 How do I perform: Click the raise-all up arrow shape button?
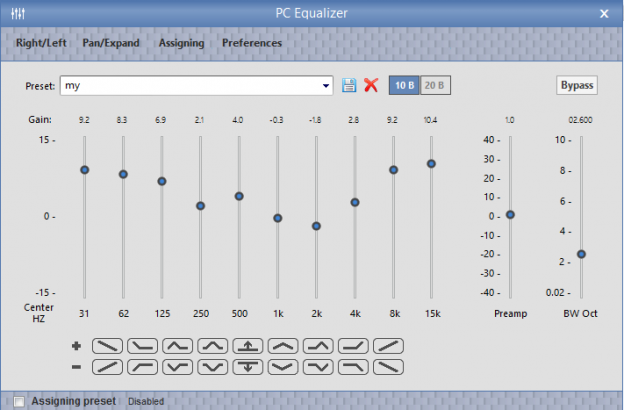[248, 346]
